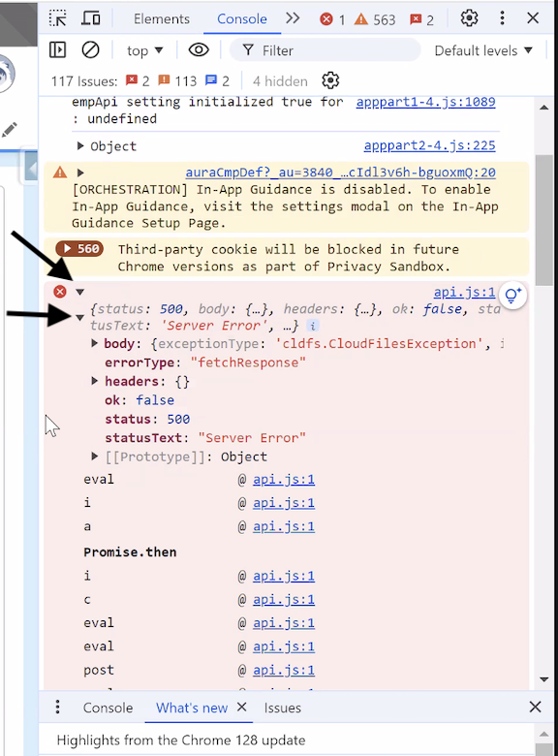The image size is (558, 756).
Task: Select the What's new drawer tab
Action: pos(192,708)
